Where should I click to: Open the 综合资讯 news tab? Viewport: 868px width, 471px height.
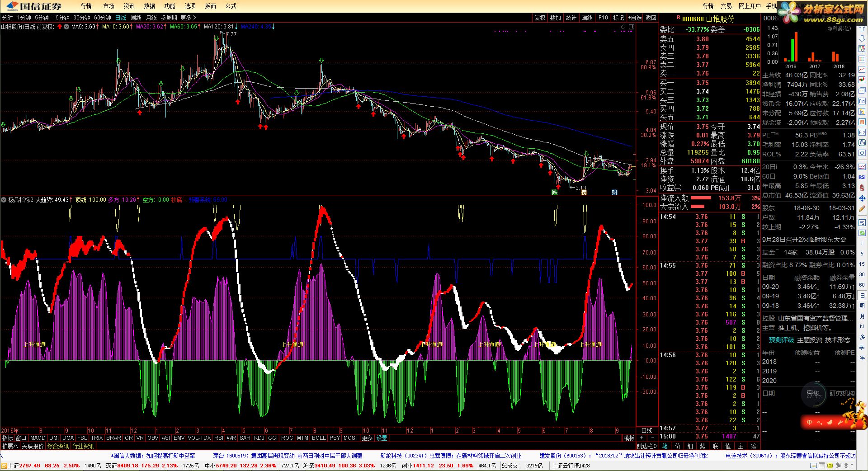tap(58, 446)
